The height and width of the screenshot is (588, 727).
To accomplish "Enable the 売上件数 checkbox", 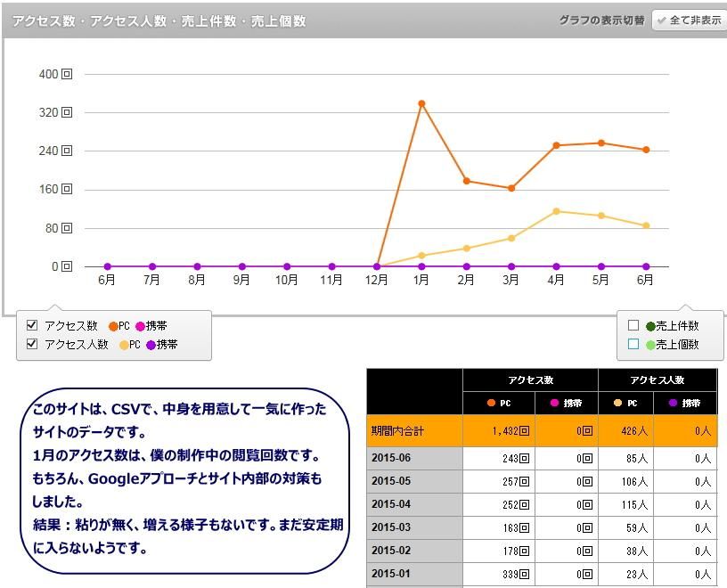I will (x=633, y=326).
